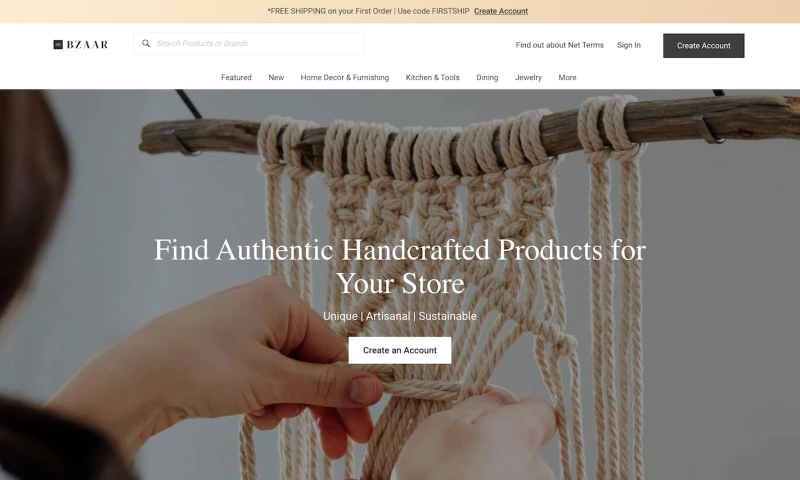Click the BZAAR wordmark text
The height and width of the screenshot is (480, 800).
pos(87,45)
